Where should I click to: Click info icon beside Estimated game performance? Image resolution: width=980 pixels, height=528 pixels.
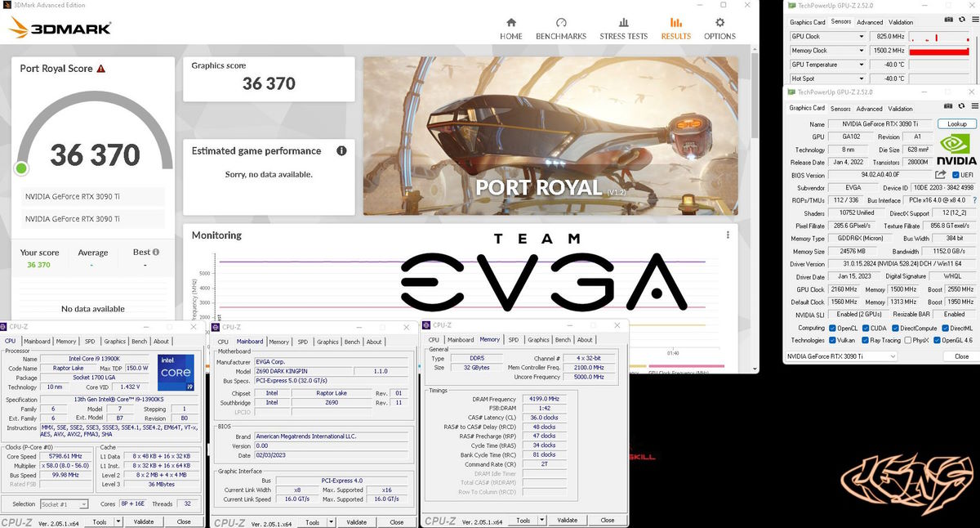coord(341,151)
